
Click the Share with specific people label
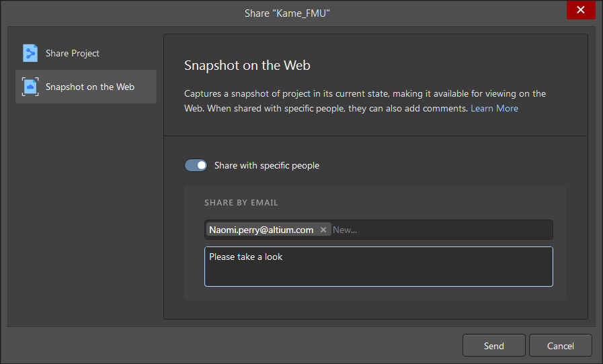[x=267, y=165]
